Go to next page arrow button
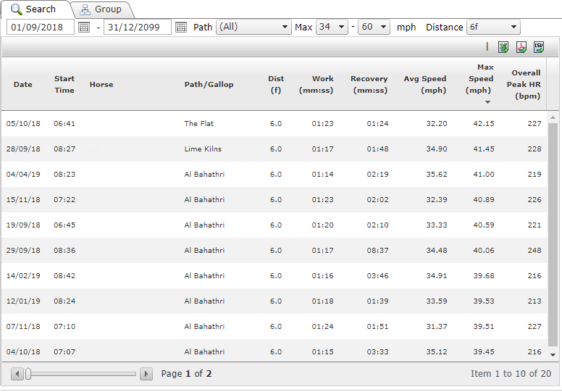The width and height of the screenshot is (562, 392). [x=146, y=374]
